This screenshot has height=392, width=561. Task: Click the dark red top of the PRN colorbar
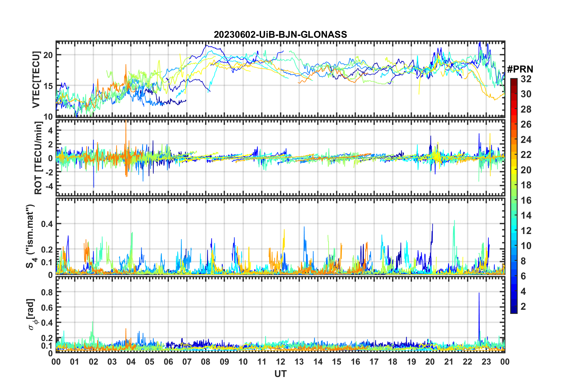(x=514, y=81)
